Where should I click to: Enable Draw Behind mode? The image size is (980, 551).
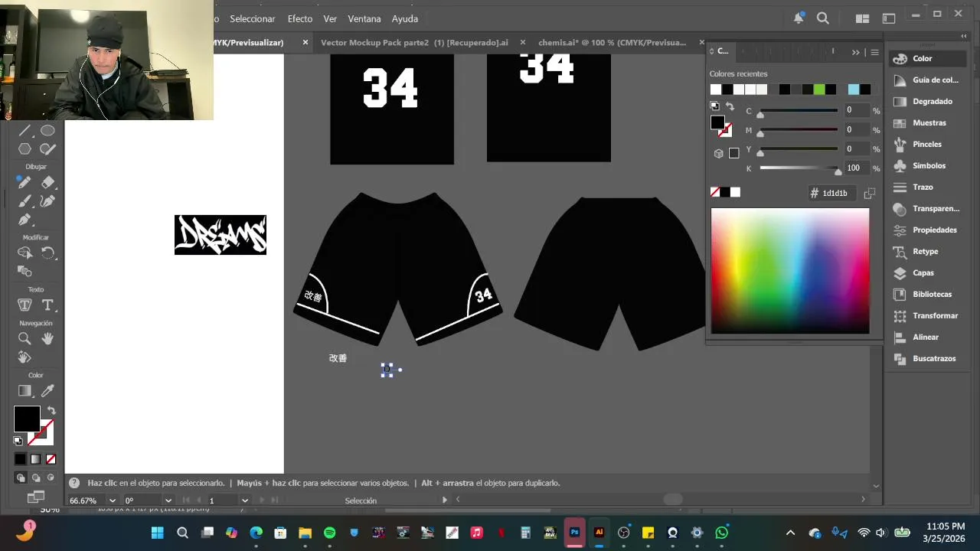click(35, 478)
